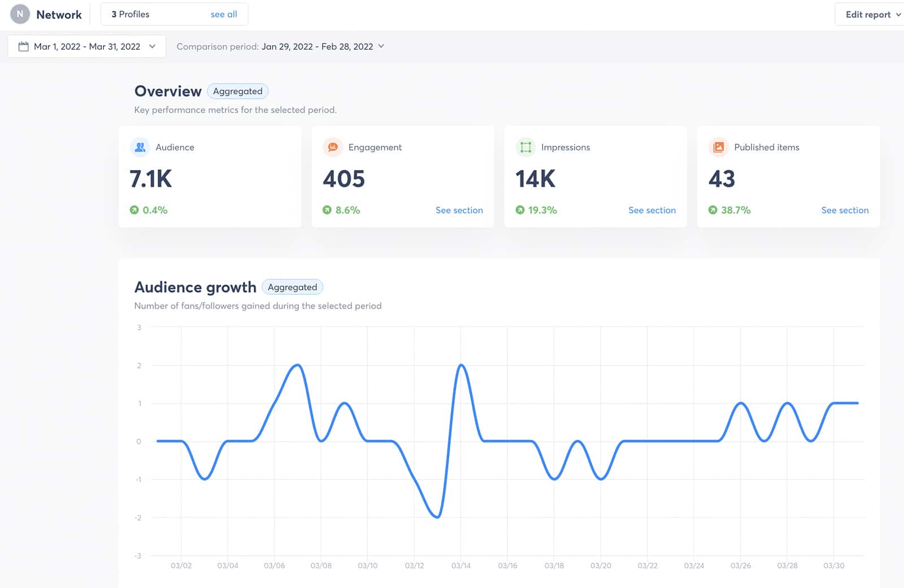The height and width of the screenshot is (588, 904).
Task: Click the Published items image icon
Action: 718,147
